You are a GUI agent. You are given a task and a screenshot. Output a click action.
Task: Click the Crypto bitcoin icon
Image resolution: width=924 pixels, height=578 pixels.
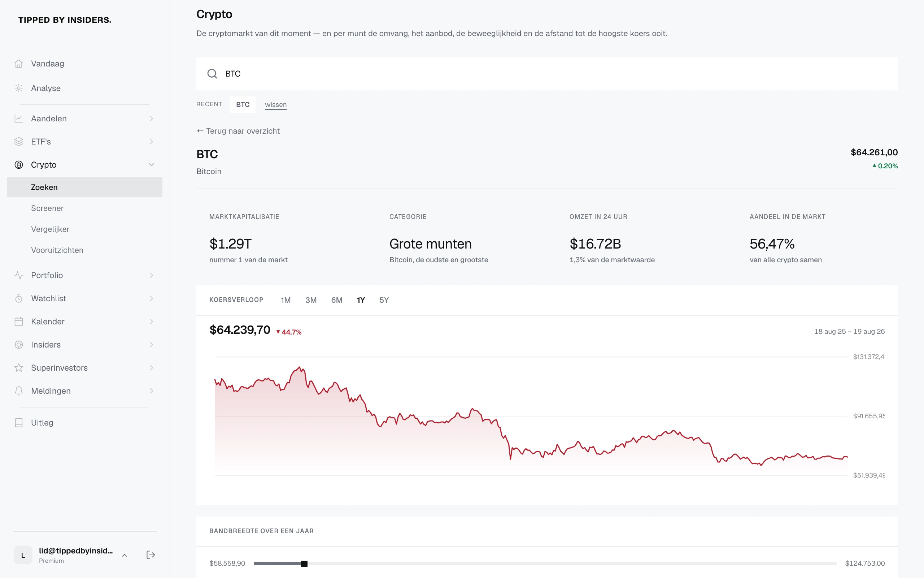[19, 165]
